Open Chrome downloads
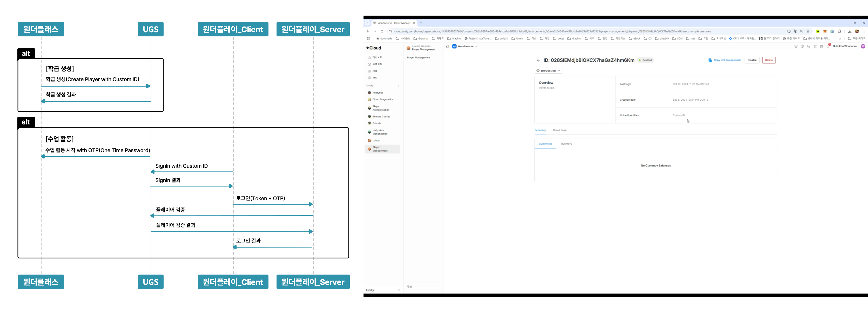The width and height of the screenshot is (868, 312). coord(850,31)
